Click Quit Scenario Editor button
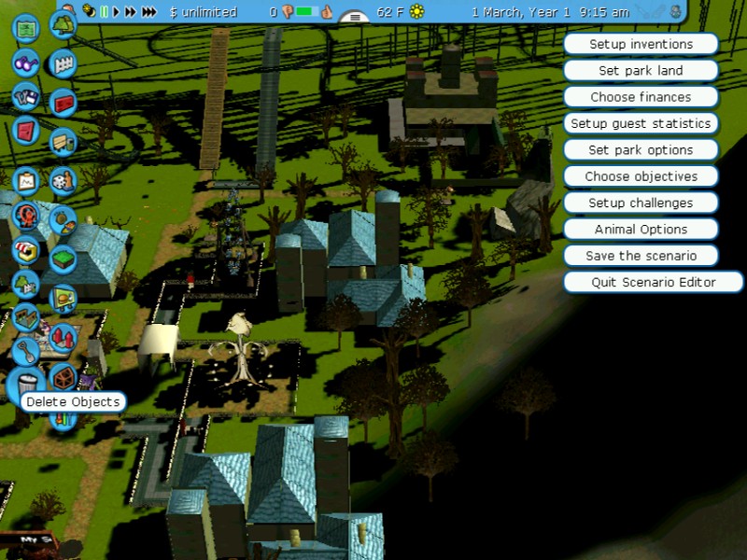This screenshot has height=560, width=747. click(x=653, y=282)
